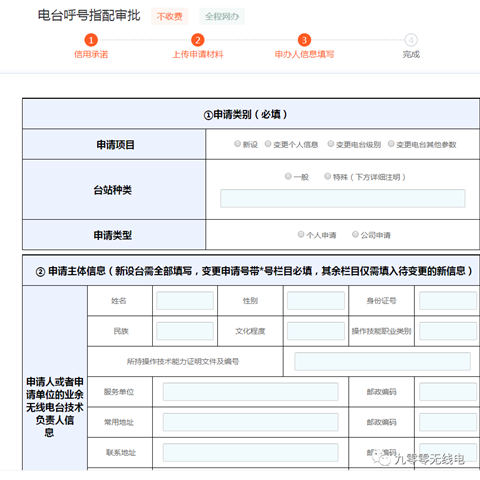Select 一般 station type radio

288,176
